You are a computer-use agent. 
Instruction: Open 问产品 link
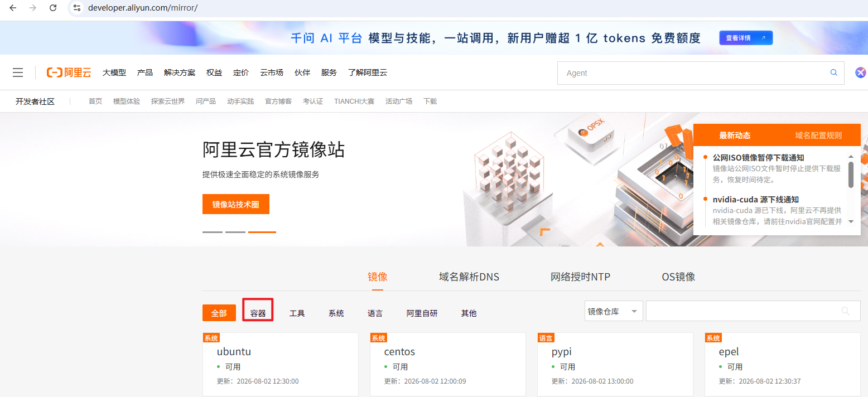coord(206,101)
